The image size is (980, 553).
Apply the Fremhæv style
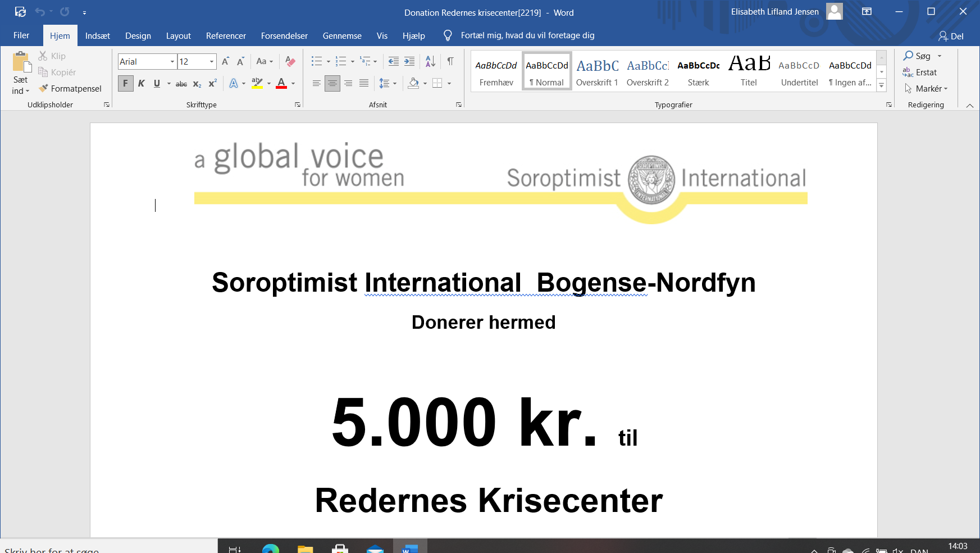(x=496, y=71)
